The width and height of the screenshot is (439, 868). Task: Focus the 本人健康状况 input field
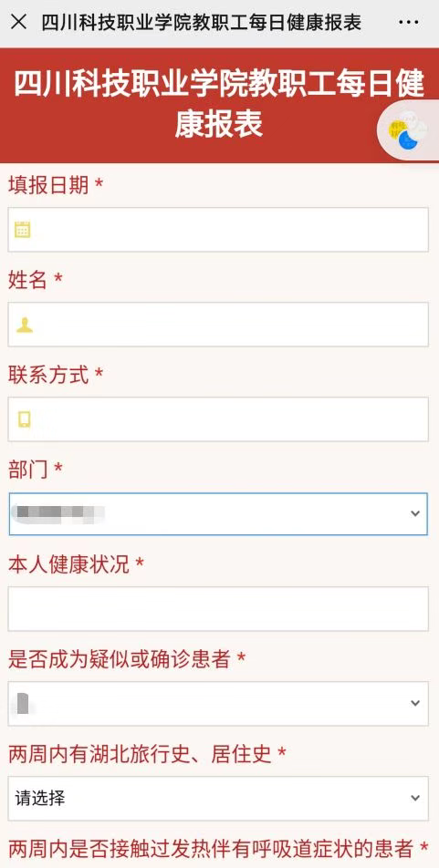(218, 609)
